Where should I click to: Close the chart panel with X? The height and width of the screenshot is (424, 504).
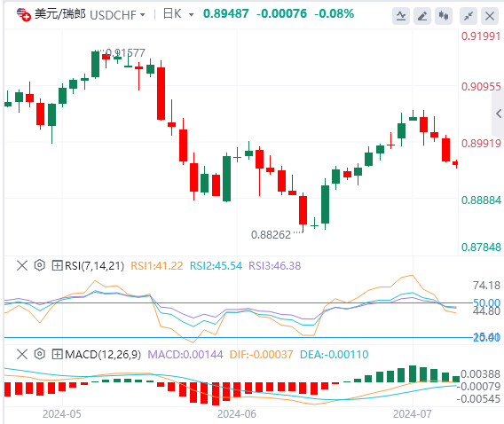point(490,16)
